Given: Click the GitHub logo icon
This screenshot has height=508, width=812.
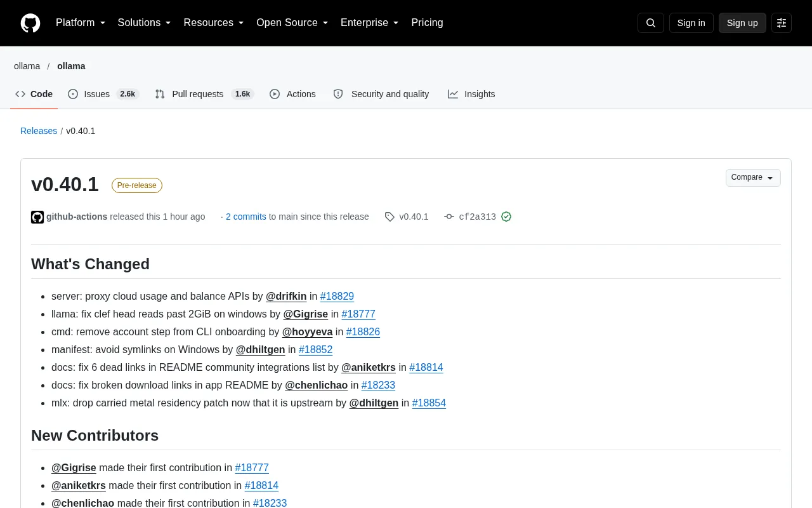Looking at the screenshot, I should pos(30,23).
